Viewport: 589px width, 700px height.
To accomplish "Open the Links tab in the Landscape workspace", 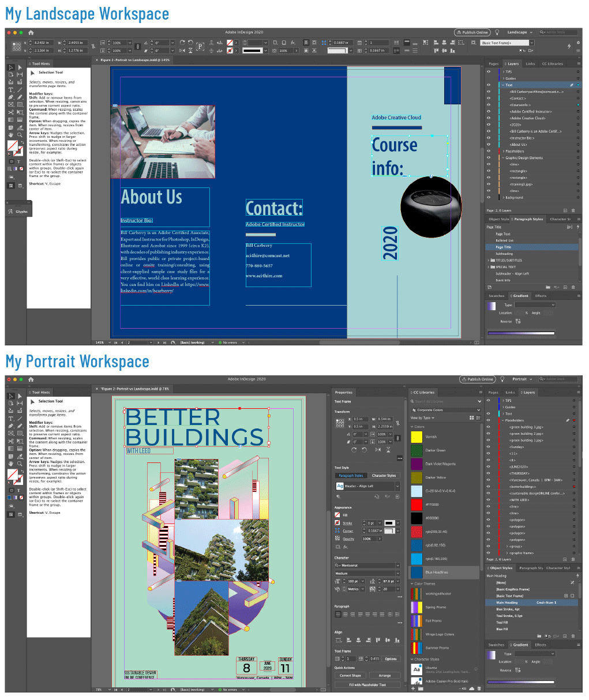I will pos(530,63).
